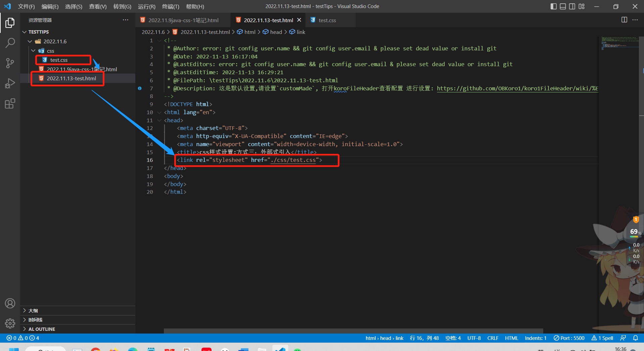
Task: Collapse the 2022.11.6 folder
Action: pos(30,41)
